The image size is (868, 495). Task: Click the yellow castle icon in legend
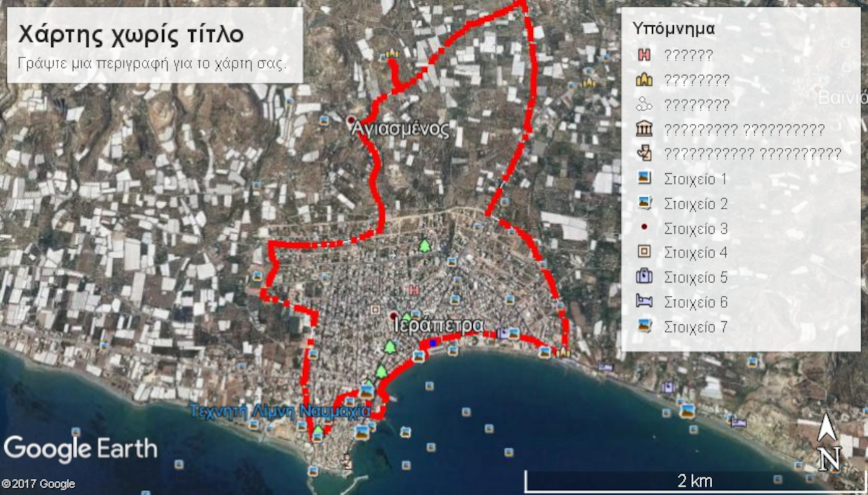pyautogui.click(x=644, y=80)
